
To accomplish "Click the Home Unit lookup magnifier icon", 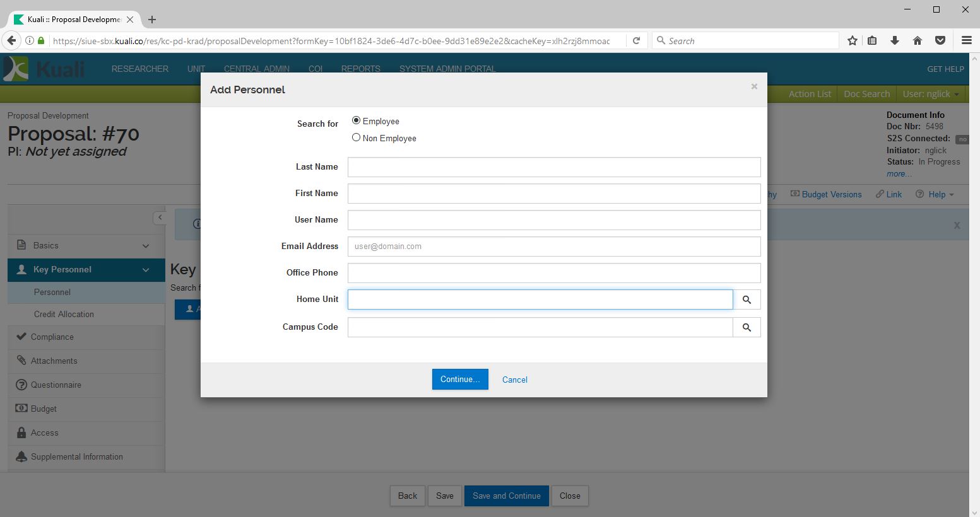I will pos(747,299).
